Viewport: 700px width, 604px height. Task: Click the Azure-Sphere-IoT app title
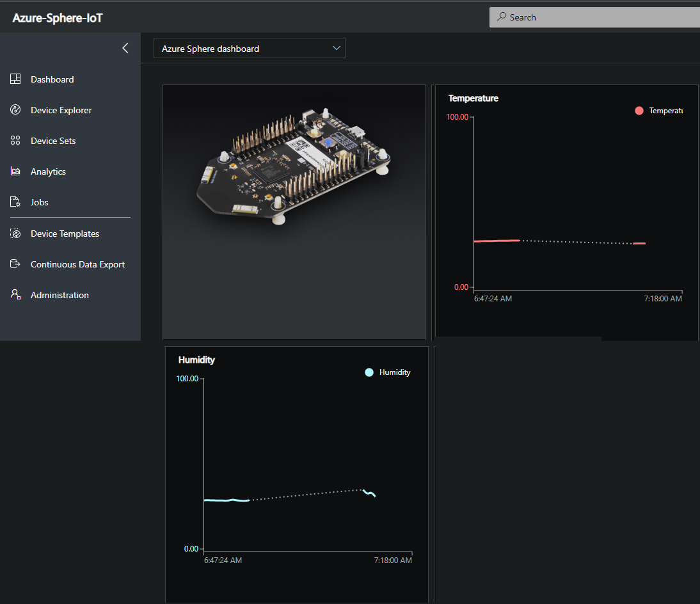tap(57, 17)
